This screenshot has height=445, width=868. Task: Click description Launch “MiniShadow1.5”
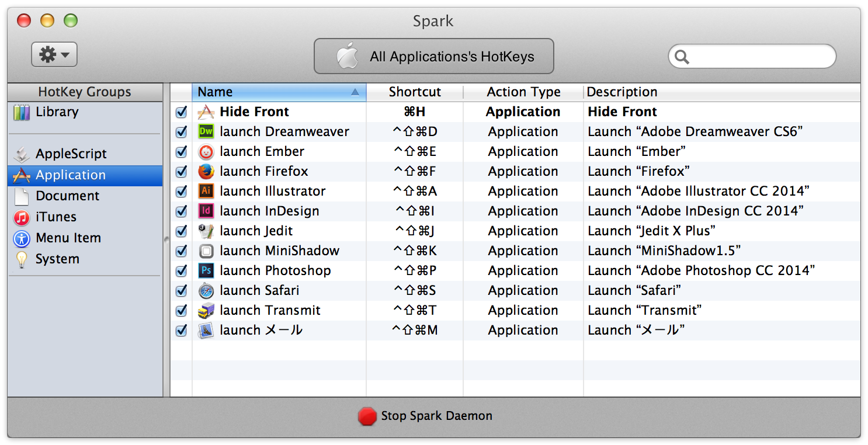(x=665, y=251)
